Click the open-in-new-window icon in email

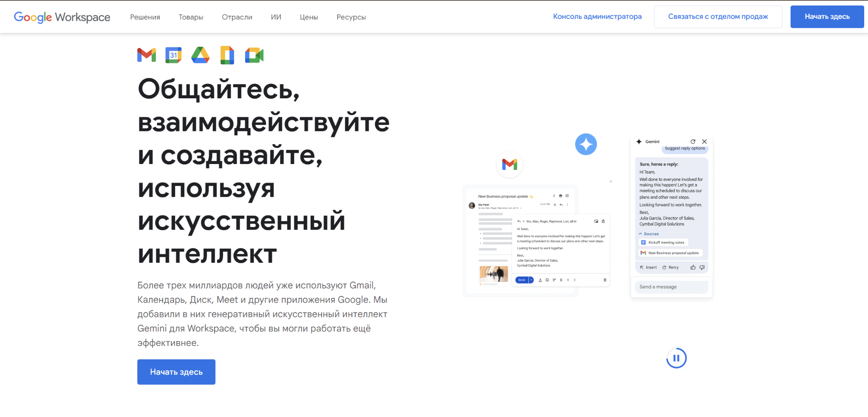click(x=567, y=196)
